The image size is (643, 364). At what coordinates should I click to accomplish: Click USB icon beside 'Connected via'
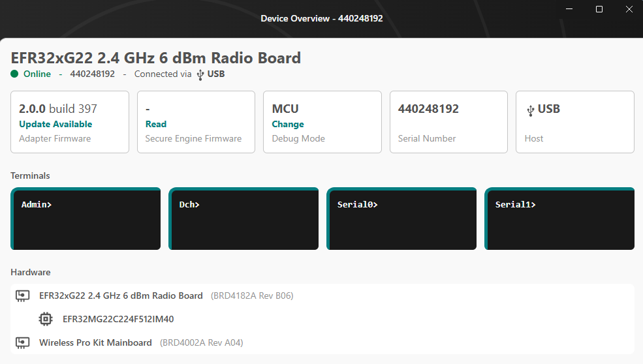200,74
